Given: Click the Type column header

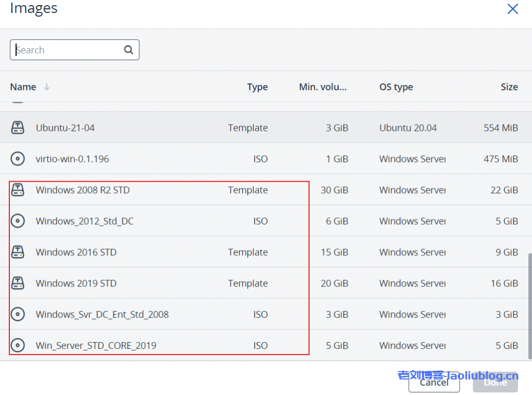Looking at the screenshot, I should [x=257, y=87].
